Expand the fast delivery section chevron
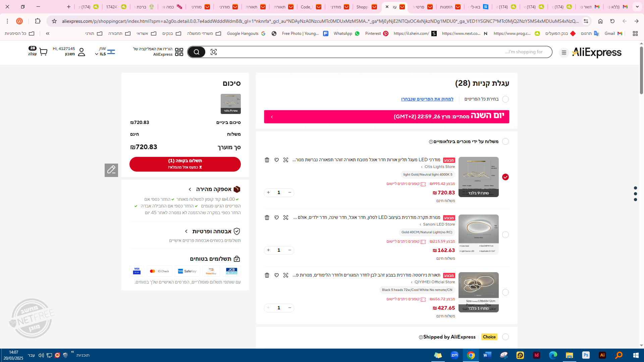 (x=190, y=189)
